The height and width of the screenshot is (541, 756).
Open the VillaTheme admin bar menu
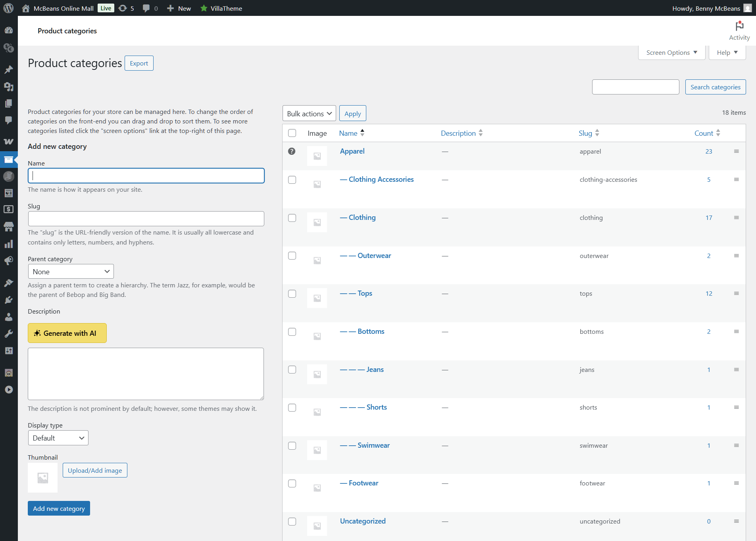[221, 8]
